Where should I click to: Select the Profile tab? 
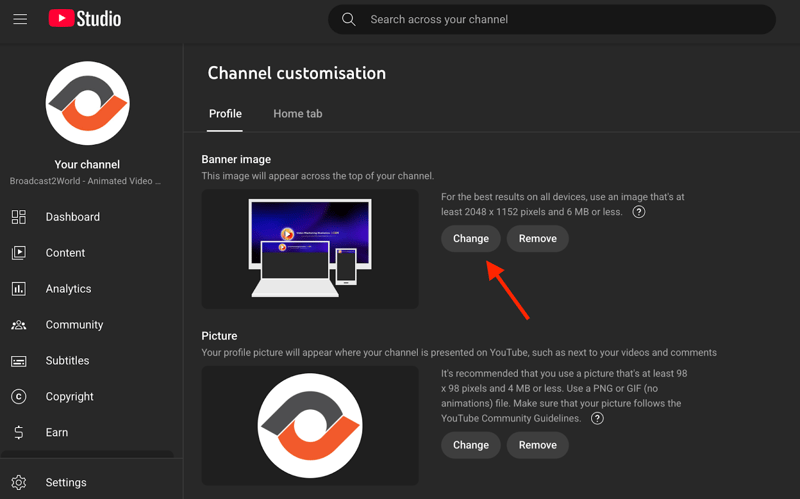pyautogui.click(x=225, y=114)
